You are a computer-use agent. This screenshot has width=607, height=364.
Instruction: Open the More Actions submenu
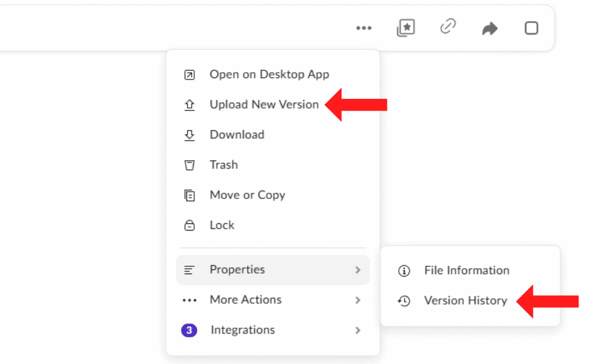coord(273,300)
